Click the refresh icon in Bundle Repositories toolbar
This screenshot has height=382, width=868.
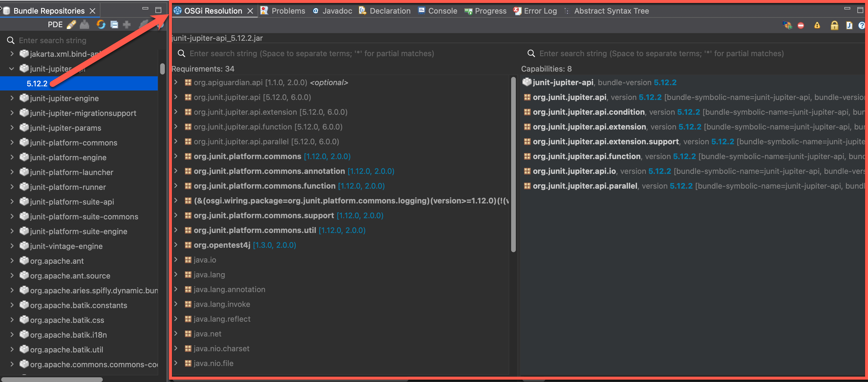click(x=101, y=25)
